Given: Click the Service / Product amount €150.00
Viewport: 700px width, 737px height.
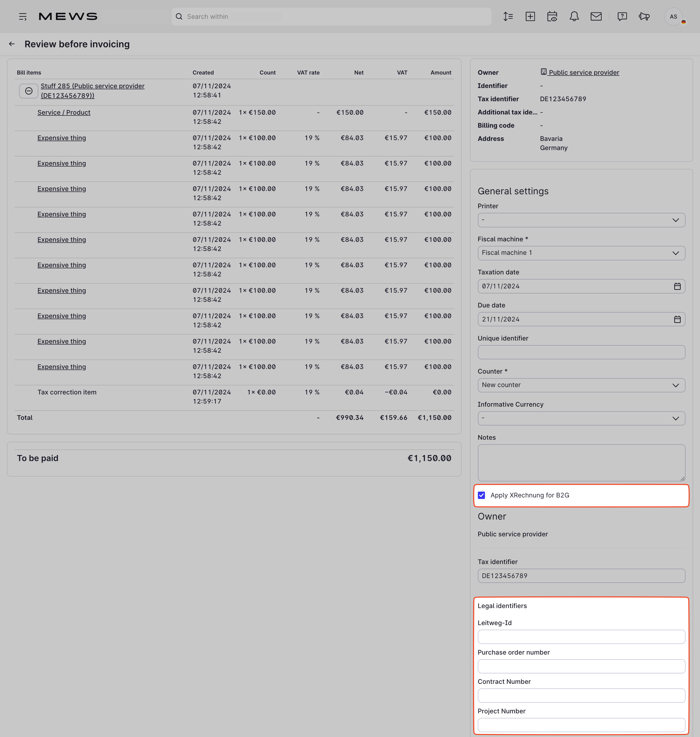Looking at the screenshot, I should click(438, 112).
